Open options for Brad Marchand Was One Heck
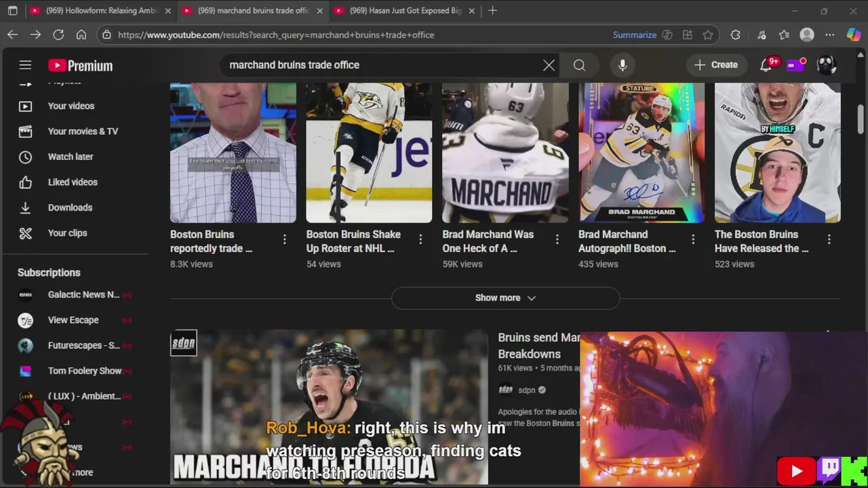Image resolution: width=868 pixels, height=488 pixels. (557, 239)
